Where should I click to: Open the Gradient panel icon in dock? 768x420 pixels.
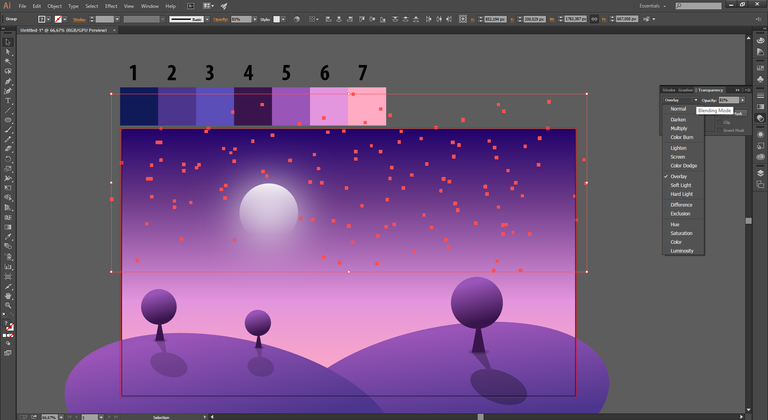(x=760, y=106)
